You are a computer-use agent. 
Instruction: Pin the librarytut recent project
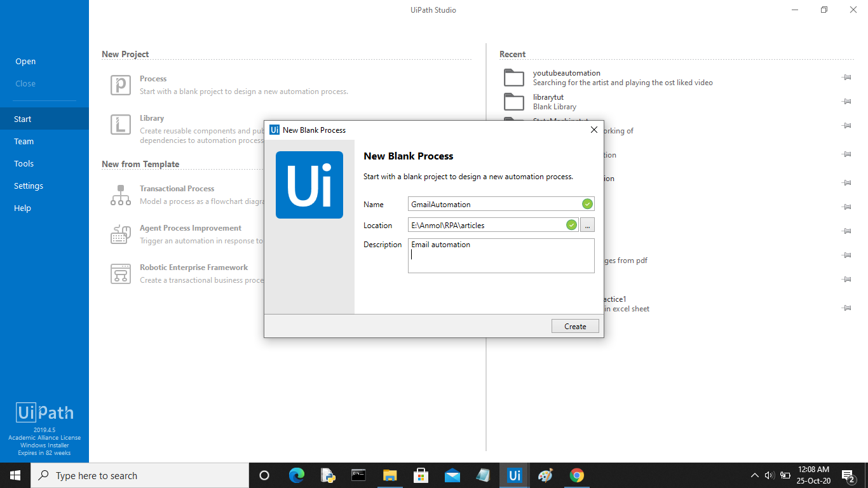point(846,102)
